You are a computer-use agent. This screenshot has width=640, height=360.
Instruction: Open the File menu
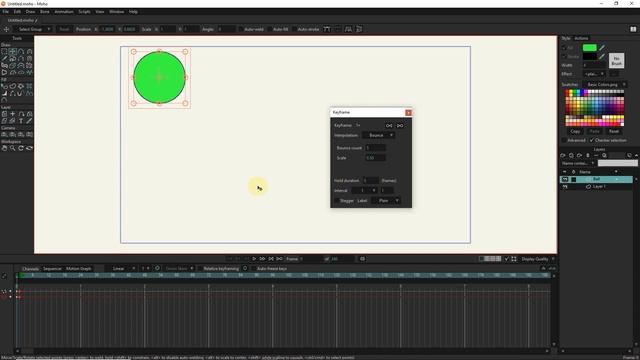pyautogui.click(x=6, y=12)
